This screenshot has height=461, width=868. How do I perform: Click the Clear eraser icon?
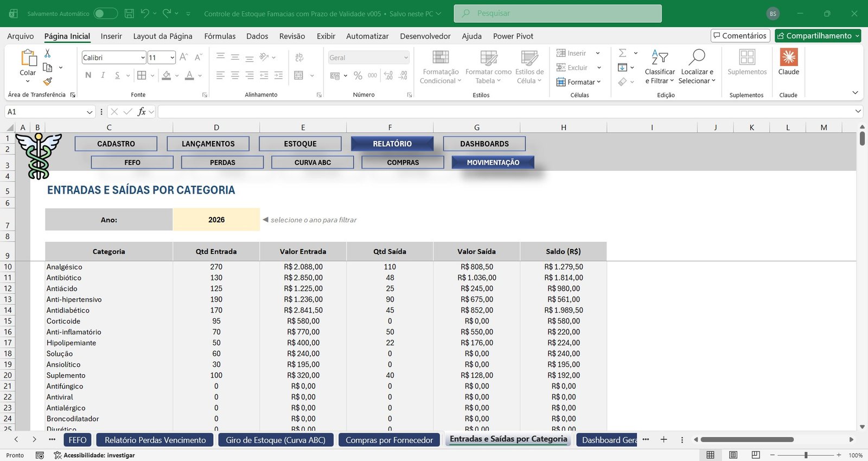pyautogui.click(x=623, y=82)
